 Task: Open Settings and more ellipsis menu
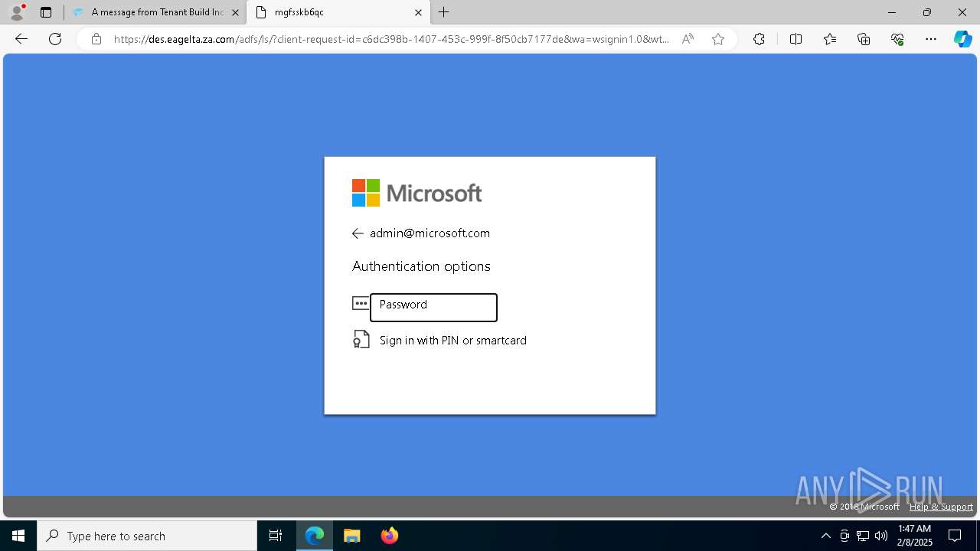(931, 39)
